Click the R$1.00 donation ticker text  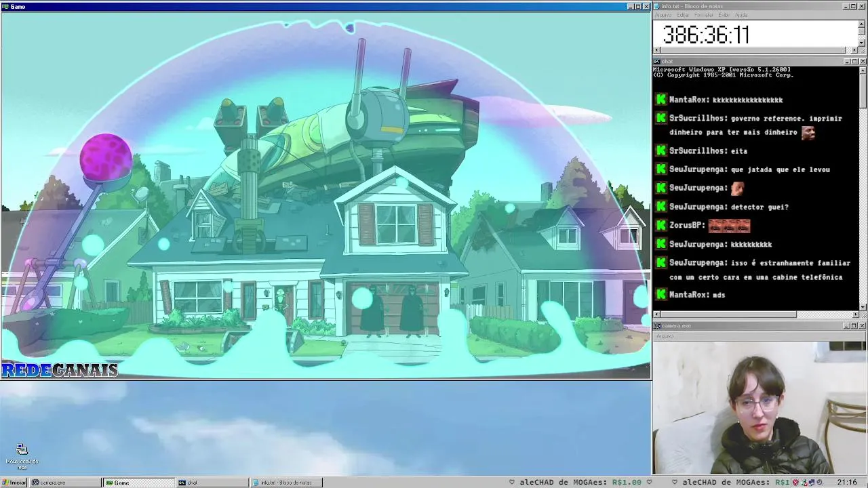(627, 483)
